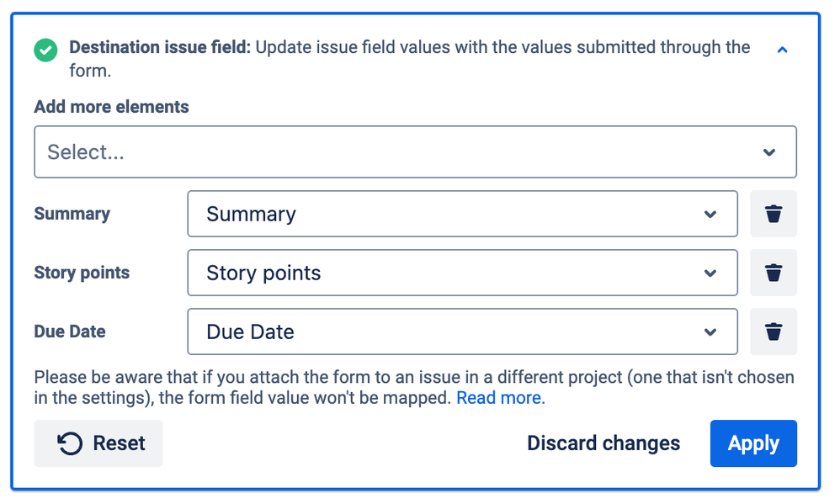840x504 pixels.
Task: Click the Destination issue field title text
Action: 160,47
